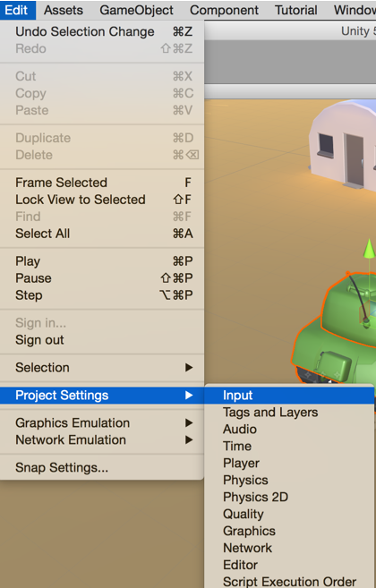
Task: Expand the Selection submenu arrow
Action: (x=189, y=368)
